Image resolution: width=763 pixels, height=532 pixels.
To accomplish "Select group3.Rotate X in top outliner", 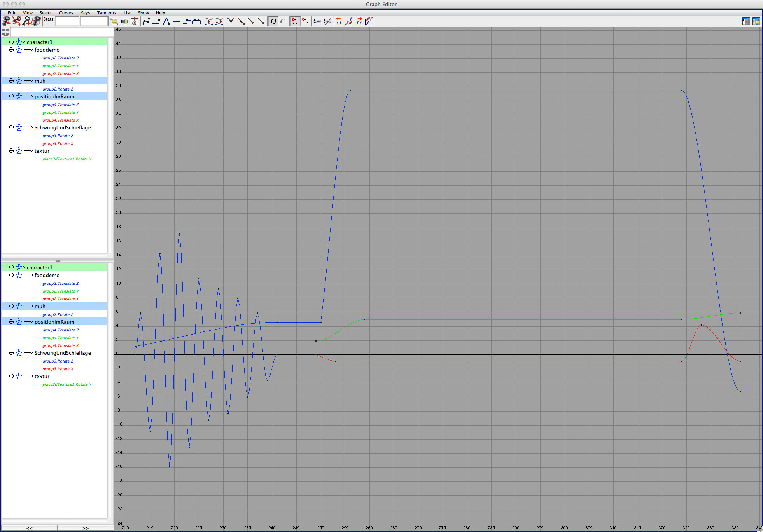I will pyautogui.click(x=58, y=143).
